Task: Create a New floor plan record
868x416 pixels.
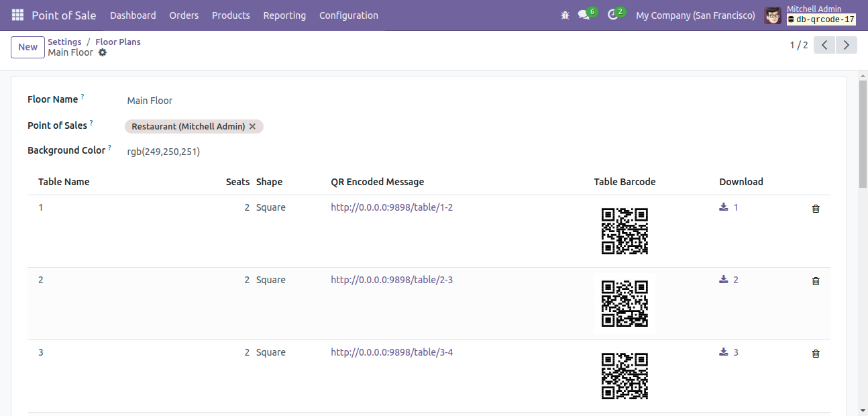Action: [28, 47]
